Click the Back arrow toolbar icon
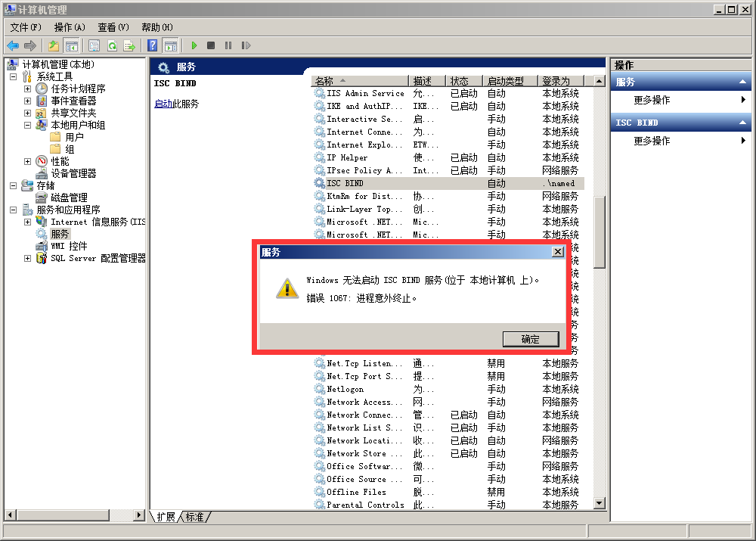756x541 pixels. (13, 46)
